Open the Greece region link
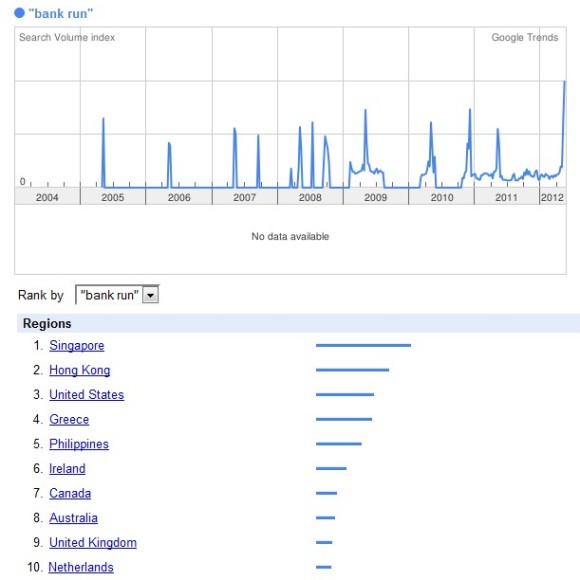 coord(69,419)
